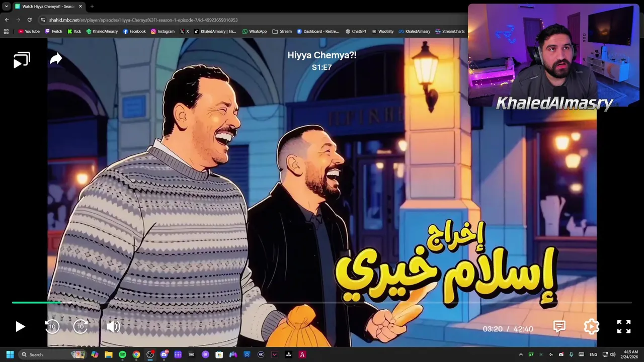Open the Twitch bookmark
Image resolution: width=644 pixels, height=362 pixels.
pyautogui.click(x=53, y=31)
